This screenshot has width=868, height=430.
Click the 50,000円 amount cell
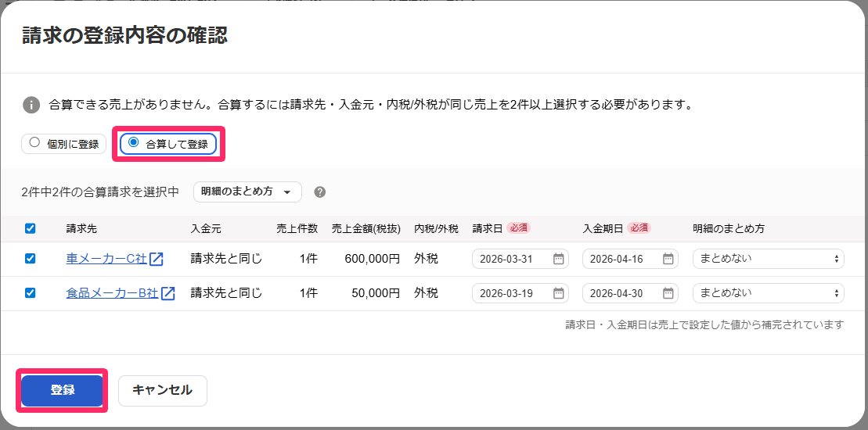click(376, 293)
